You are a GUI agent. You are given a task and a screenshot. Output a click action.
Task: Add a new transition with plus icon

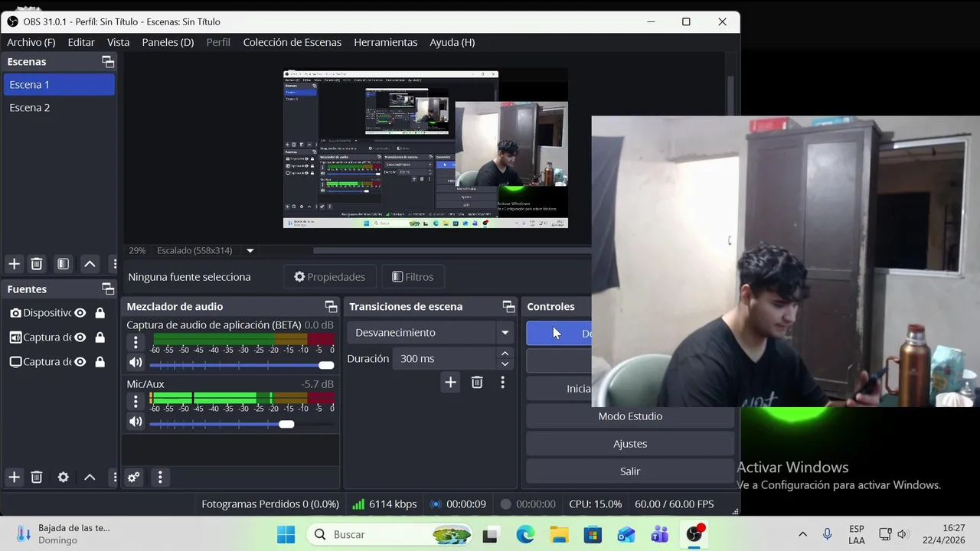[x=450, y=382]
